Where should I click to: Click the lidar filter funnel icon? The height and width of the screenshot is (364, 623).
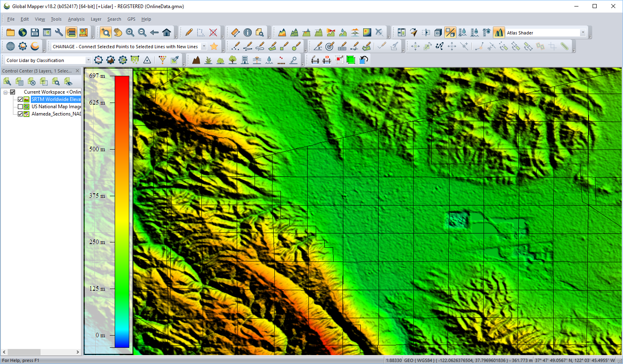coord(163,60)
